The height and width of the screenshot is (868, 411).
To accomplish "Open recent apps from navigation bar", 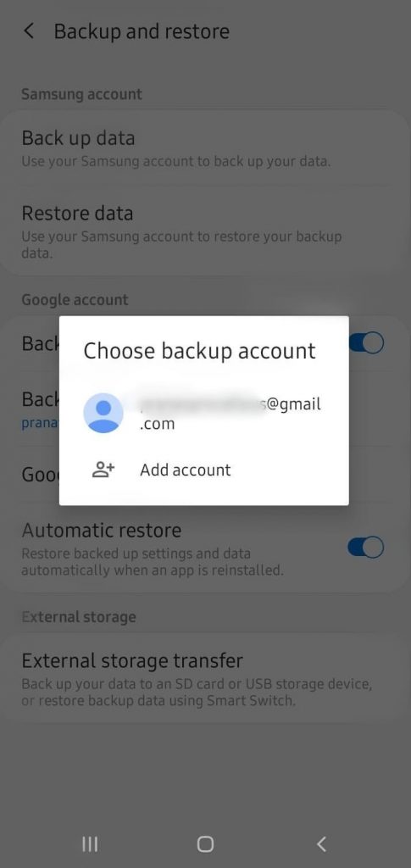I will 90,843.
